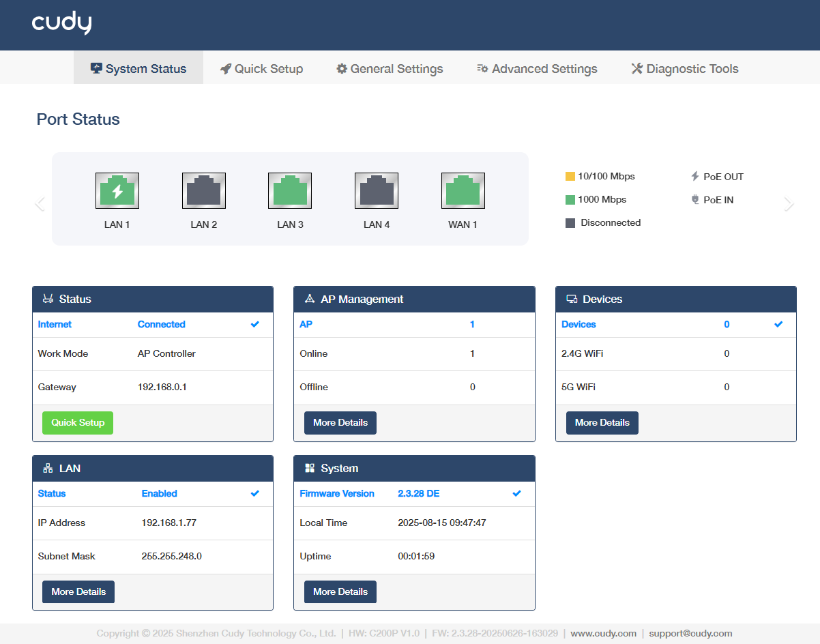
Task: Click the Internet link in Status panel
Action: click(x=55, y=324)
